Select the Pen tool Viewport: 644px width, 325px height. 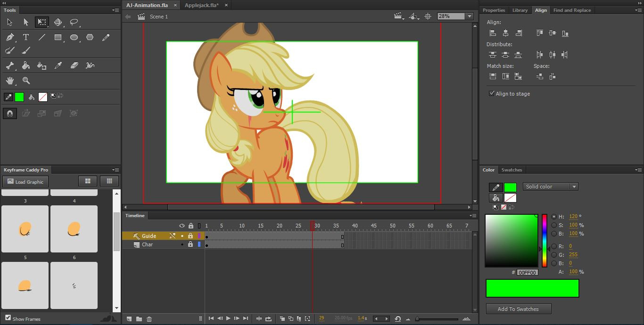[x=10, y=38]
